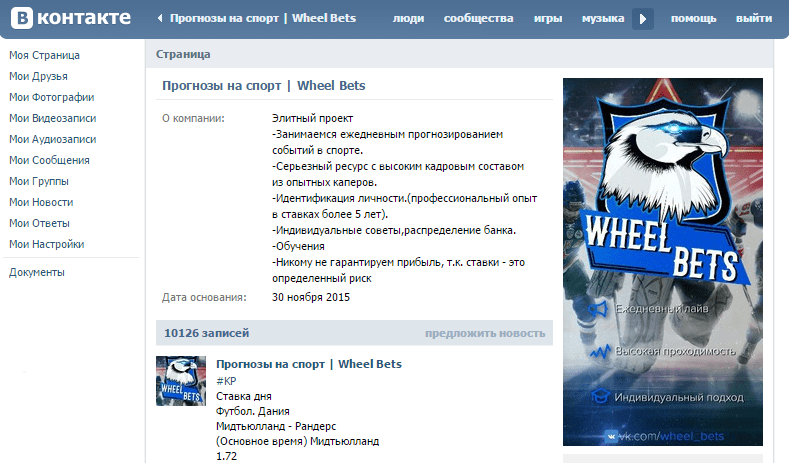Click the #КР hashtag in post
The width and height of the screenshot is (789, 463).
point(226,381)
